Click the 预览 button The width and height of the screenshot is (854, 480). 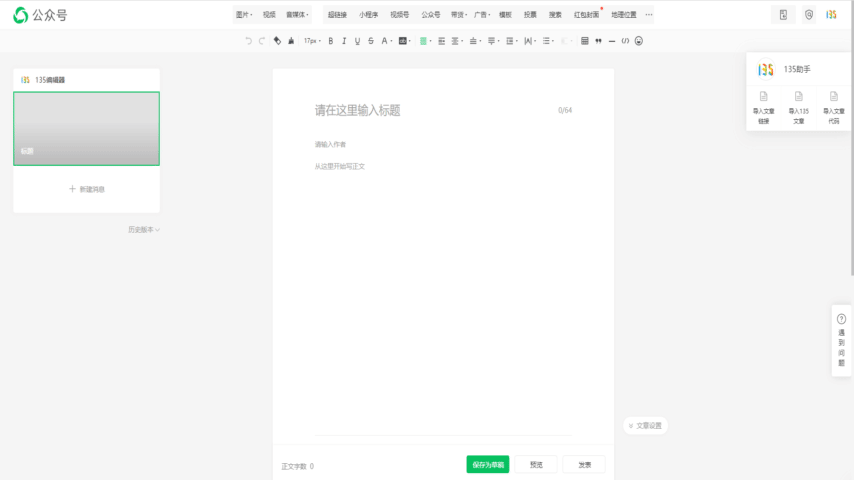pyautogui.click(x=536, y=465)
